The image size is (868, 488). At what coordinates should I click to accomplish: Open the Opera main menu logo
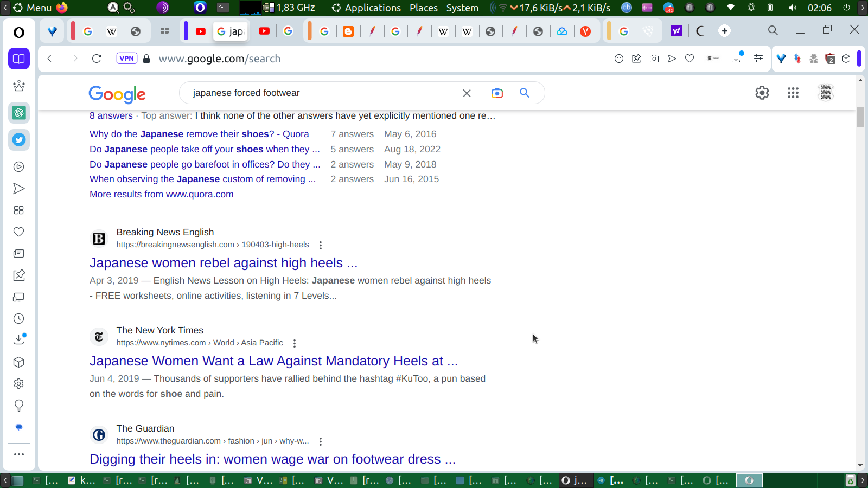pos(19,33)
